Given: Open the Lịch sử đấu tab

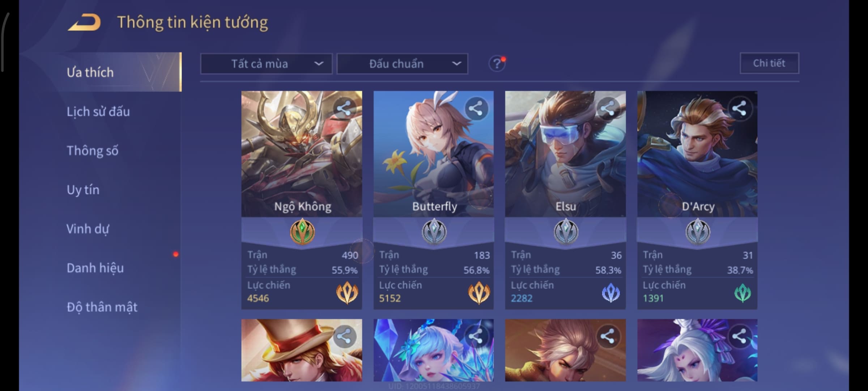Looking at the screenshot, I should pos(98,112).
